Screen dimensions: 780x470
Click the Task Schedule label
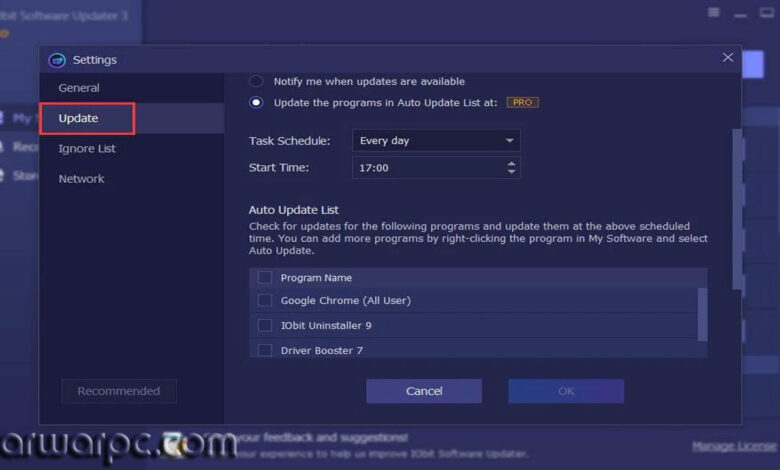tap(290, 141)
